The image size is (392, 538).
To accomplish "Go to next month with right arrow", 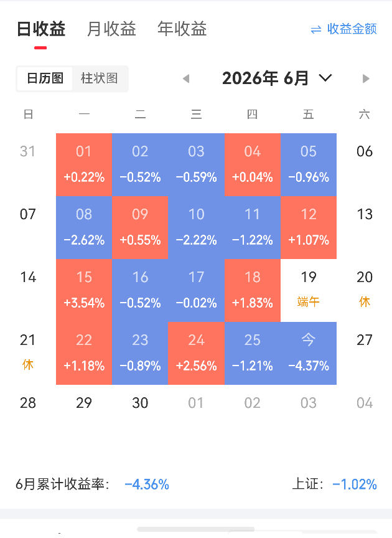I will tap(366, 79).
